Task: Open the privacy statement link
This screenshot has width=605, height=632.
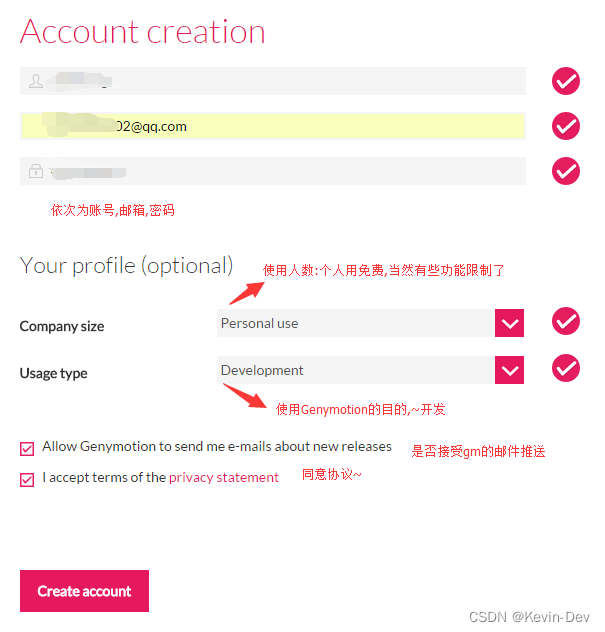Action: coord(224,478)
